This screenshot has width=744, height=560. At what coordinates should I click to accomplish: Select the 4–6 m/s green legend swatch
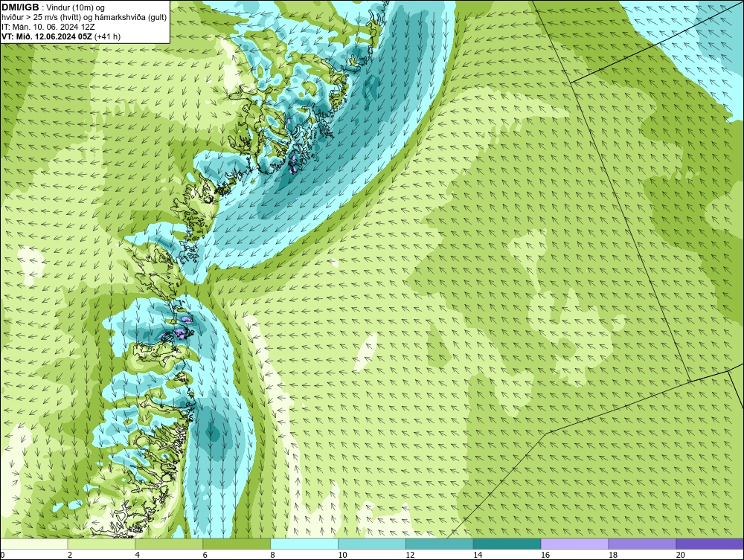[169, 544]
